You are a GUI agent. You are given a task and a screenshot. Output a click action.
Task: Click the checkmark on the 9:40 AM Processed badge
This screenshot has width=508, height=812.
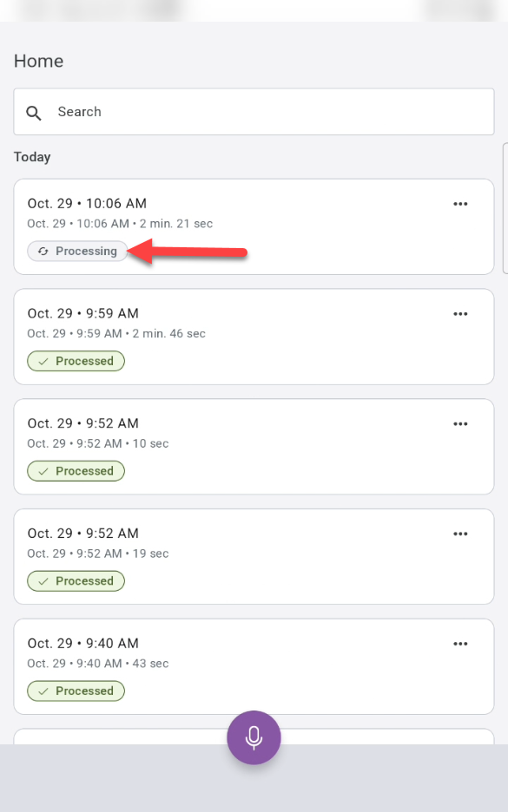(42, 691)
